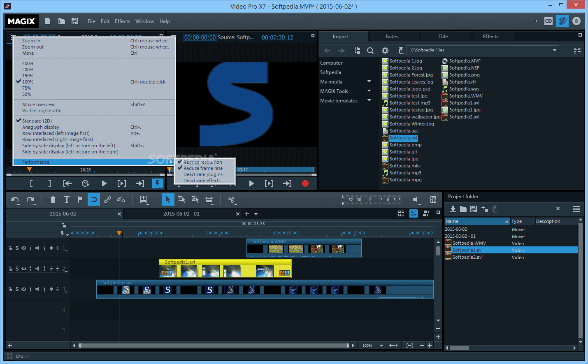This screenshot has width=588, height=364.
Task: Open the movie tabs dropdown arrow
Action: [x=256, y=214]
